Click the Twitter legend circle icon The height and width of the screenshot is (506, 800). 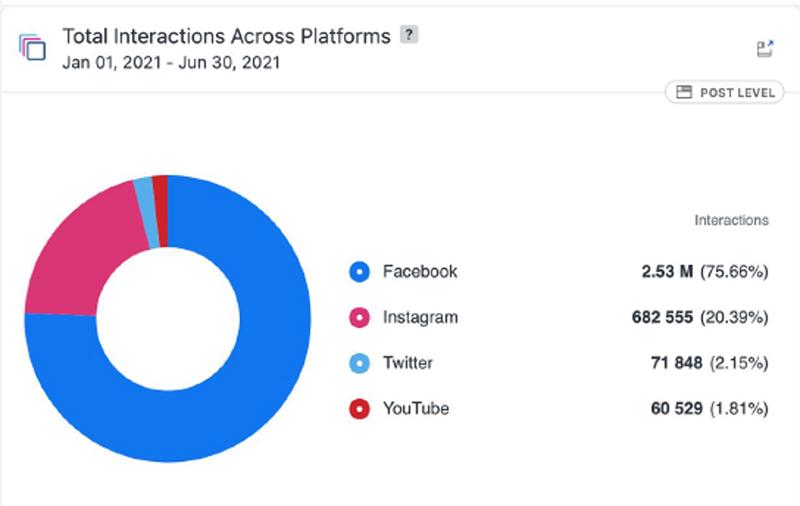pyautogui.click(x=359, y=363)
